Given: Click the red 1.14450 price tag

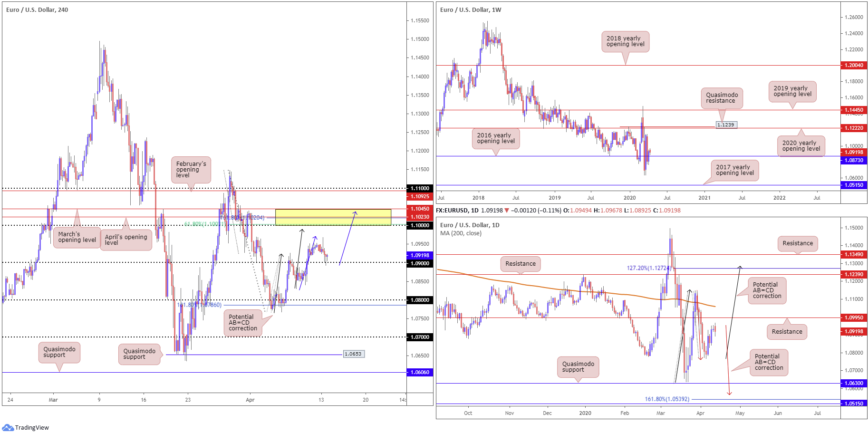Looking at the screenshot, I should coord(854,110).
